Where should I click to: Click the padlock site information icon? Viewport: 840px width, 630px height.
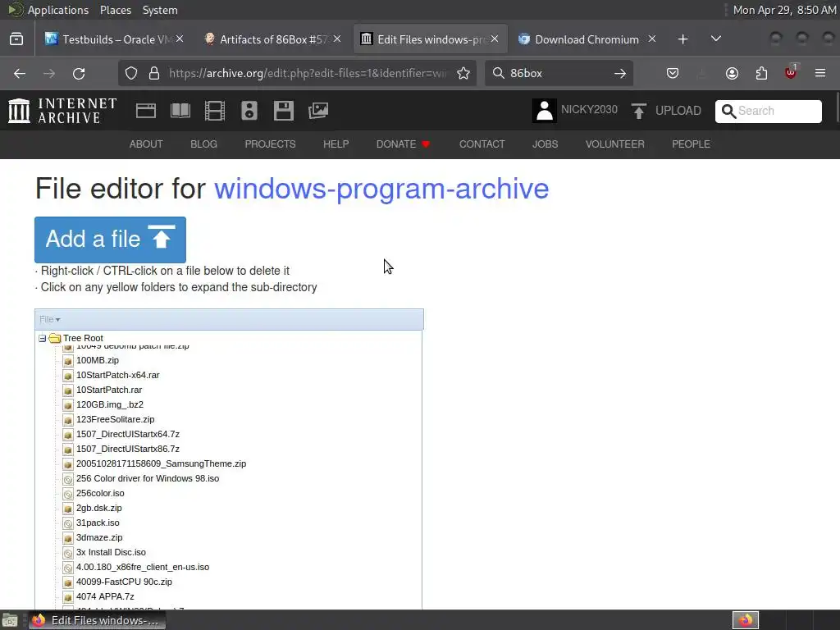(154, 73)
